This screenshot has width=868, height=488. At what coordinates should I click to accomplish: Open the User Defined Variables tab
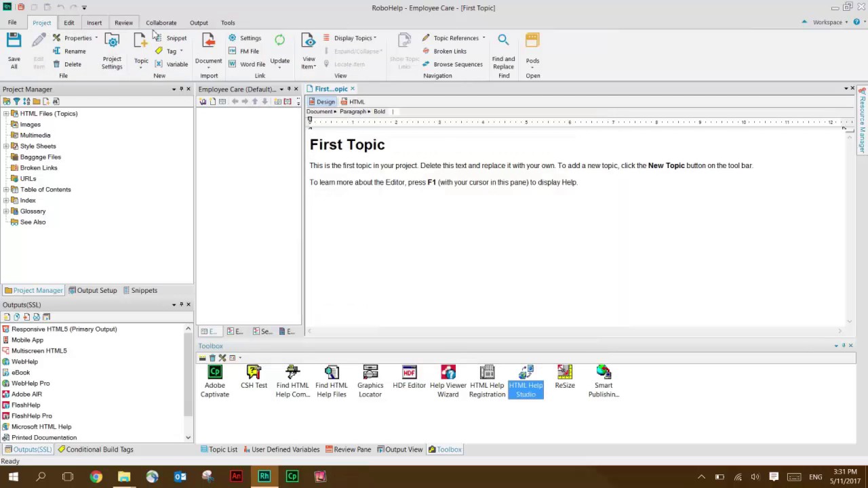[281, 449]
